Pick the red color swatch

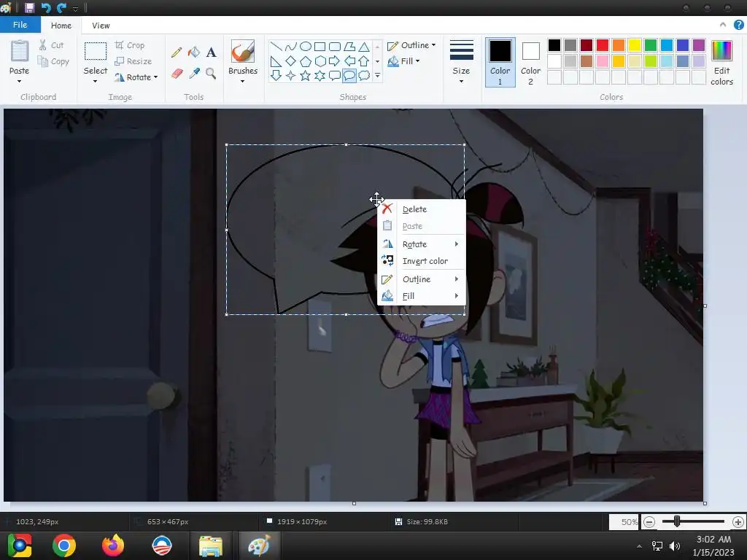click(x=602, y=45)
